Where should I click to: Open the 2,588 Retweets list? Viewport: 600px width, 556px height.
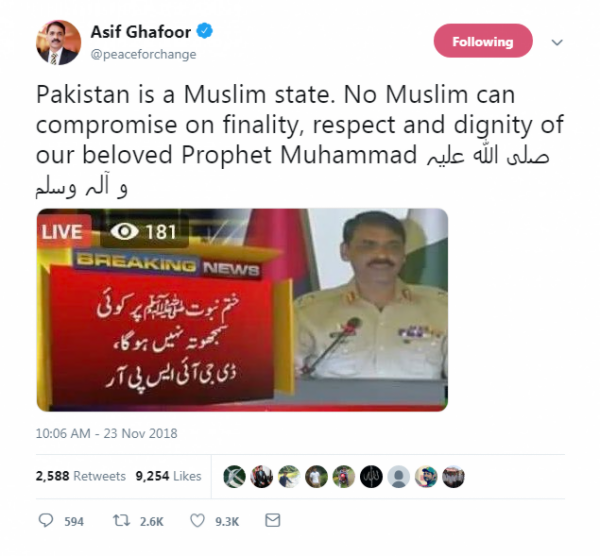point(81,476)
